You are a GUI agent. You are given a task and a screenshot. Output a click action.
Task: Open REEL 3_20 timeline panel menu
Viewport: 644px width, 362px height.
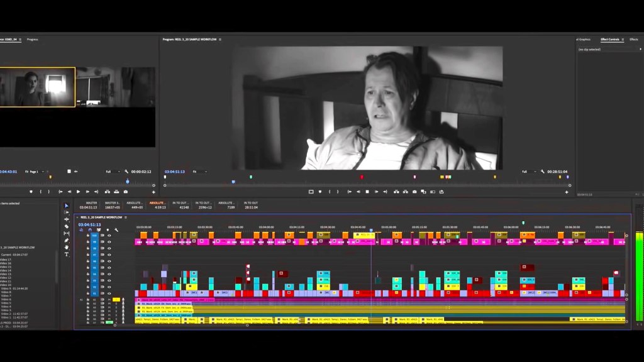(126, 217)
